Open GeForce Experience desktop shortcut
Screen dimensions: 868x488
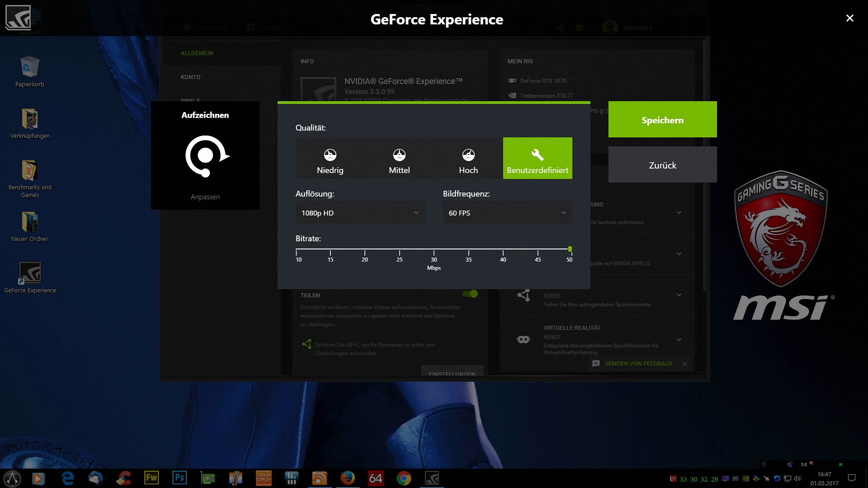[30, 273]
